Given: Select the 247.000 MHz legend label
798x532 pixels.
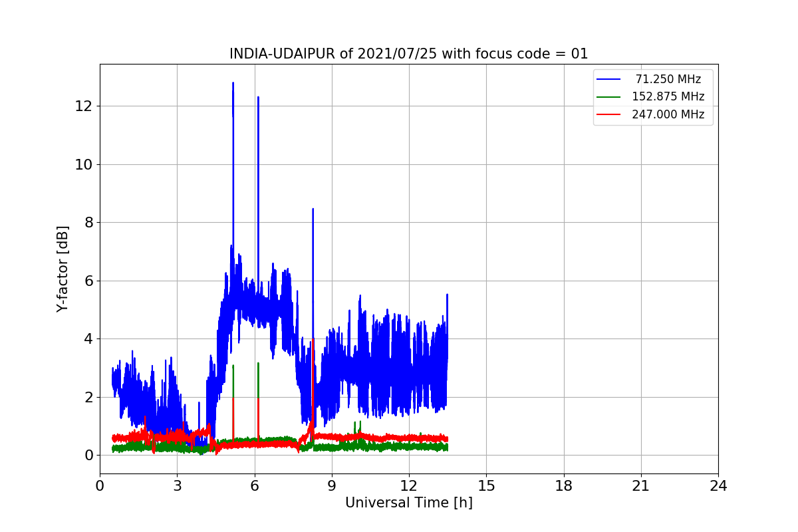Looking at the screenshot, I should pyautogui.click(x=668, y=114).
